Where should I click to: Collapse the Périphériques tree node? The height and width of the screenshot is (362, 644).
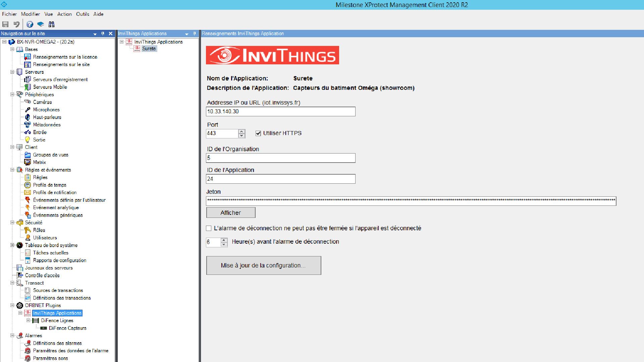[12, 95]
